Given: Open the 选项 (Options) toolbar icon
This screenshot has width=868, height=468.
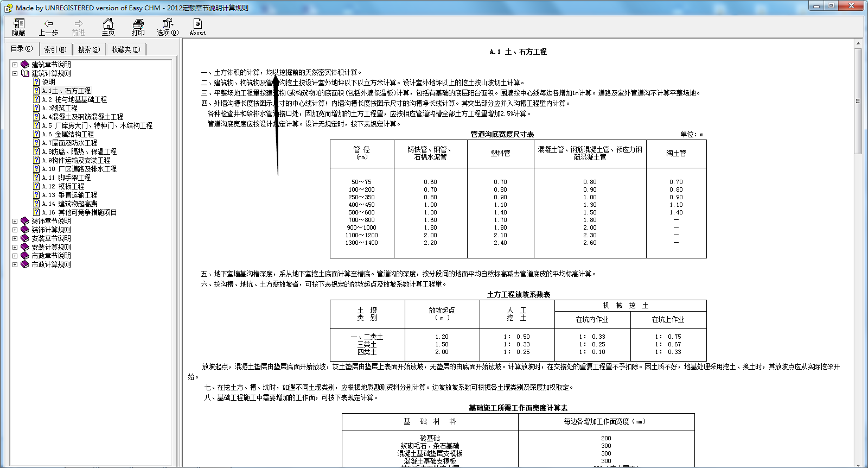Looking at the screenshot, I should pyautogui.click(x=168, y=27).
